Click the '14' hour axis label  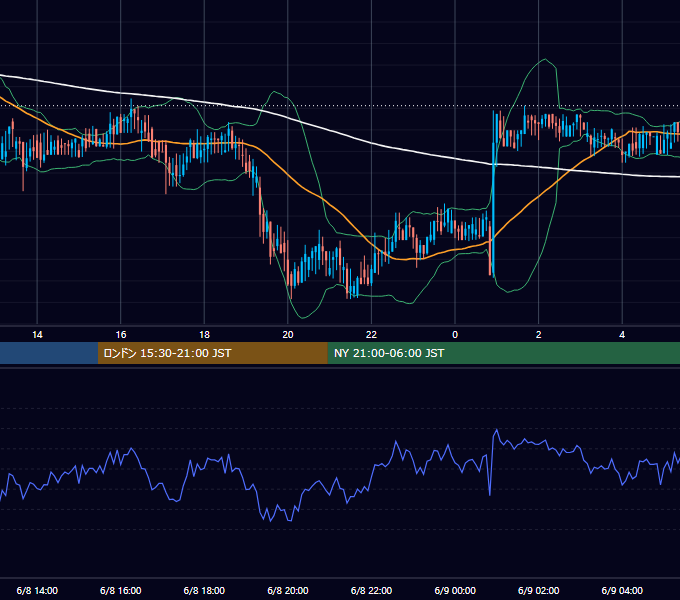tap(37, 335)
